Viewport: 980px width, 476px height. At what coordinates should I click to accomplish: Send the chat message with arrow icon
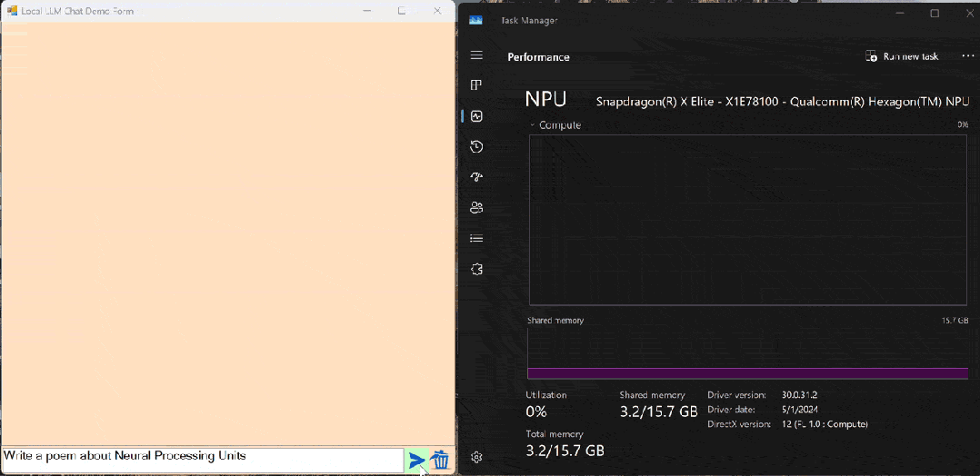416,461
